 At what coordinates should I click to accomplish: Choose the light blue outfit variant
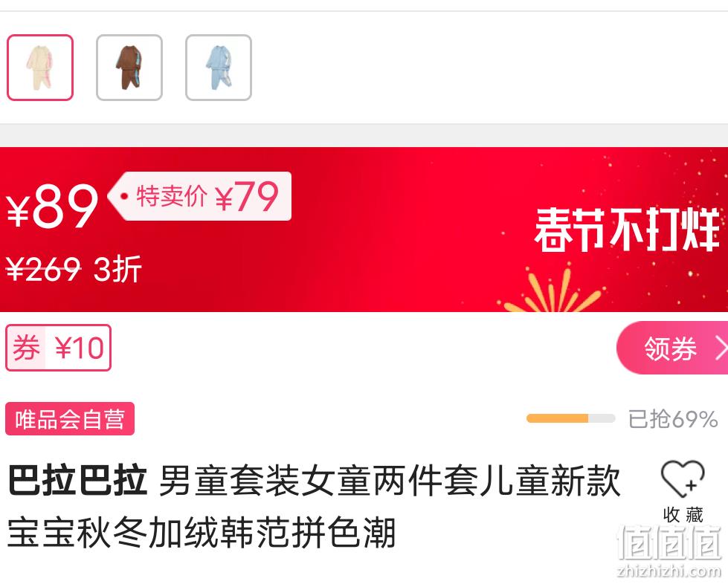(x=218, y=68)
